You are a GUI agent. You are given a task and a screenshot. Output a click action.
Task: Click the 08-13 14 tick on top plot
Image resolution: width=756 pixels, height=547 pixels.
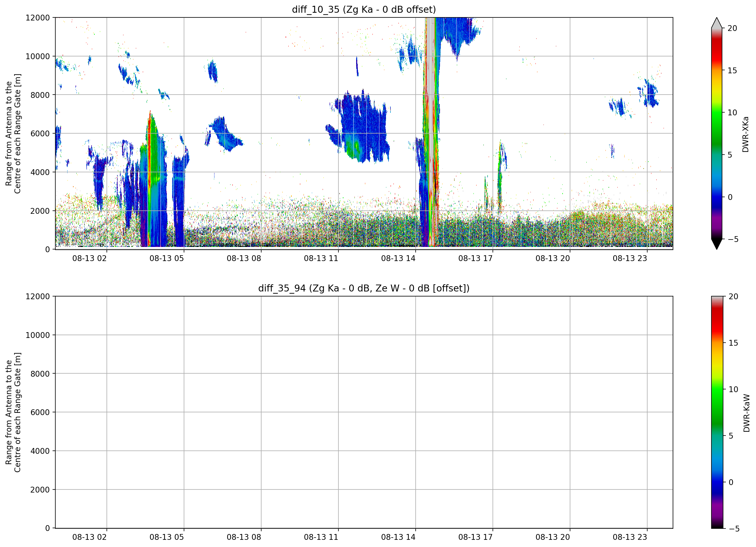coord(398,259)
